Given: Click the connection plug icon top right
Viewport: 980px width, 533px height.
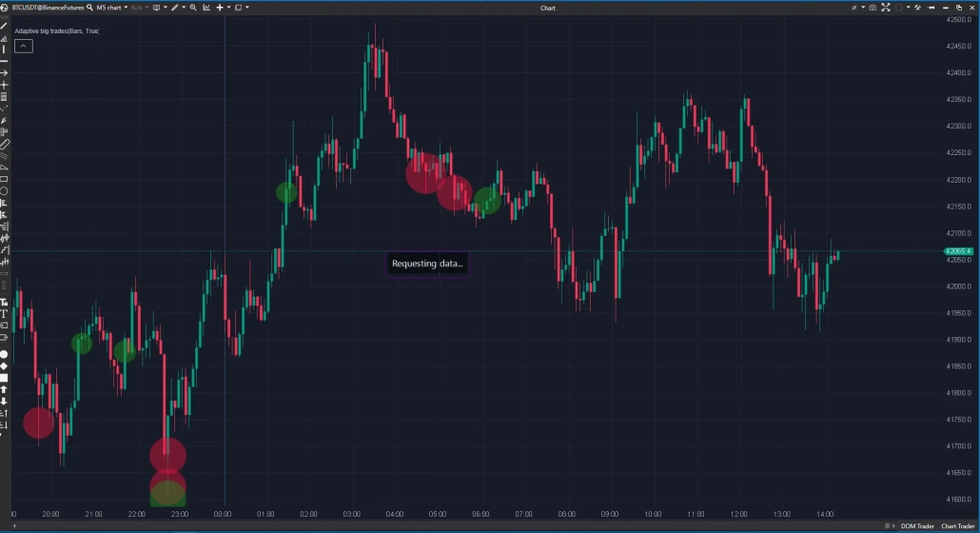Looking at the screenshot, I should 854,8.
